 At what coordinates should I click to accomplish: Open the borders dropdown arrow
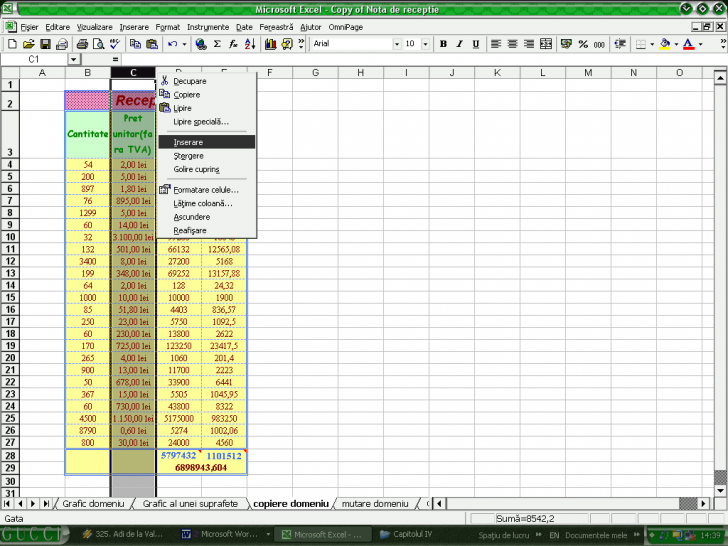tap(652, 44)
